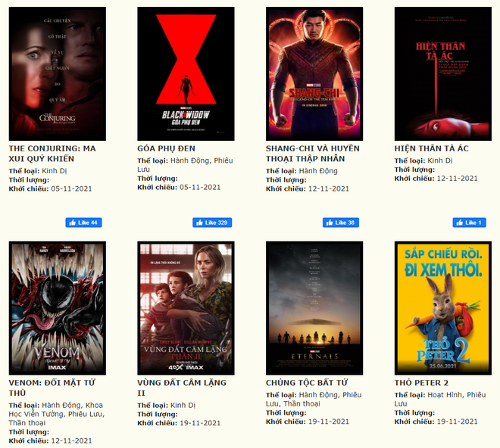
Task: Open the Thỏ Peter 2 poster
Action: click(443, 308)
